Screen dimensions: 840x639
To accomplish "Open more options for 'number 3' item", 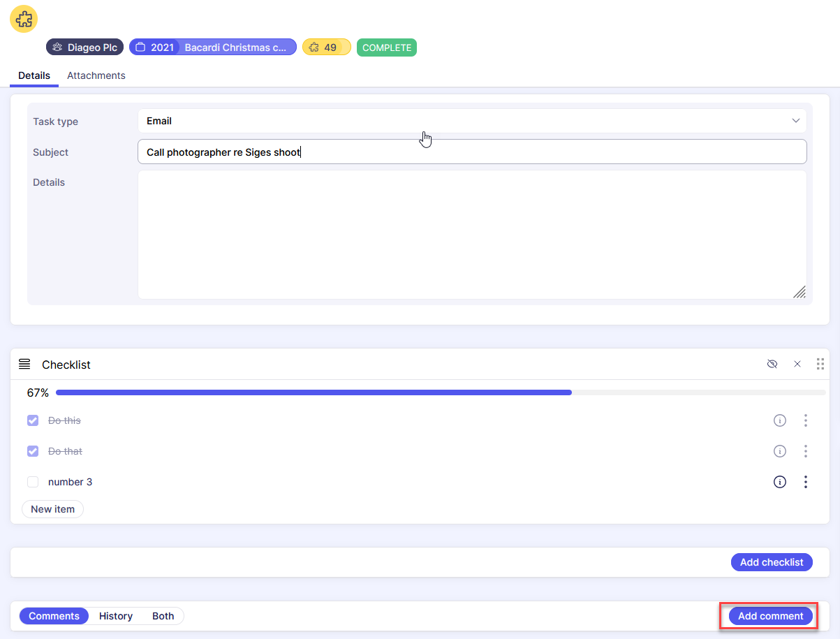I will click(806, 482).
